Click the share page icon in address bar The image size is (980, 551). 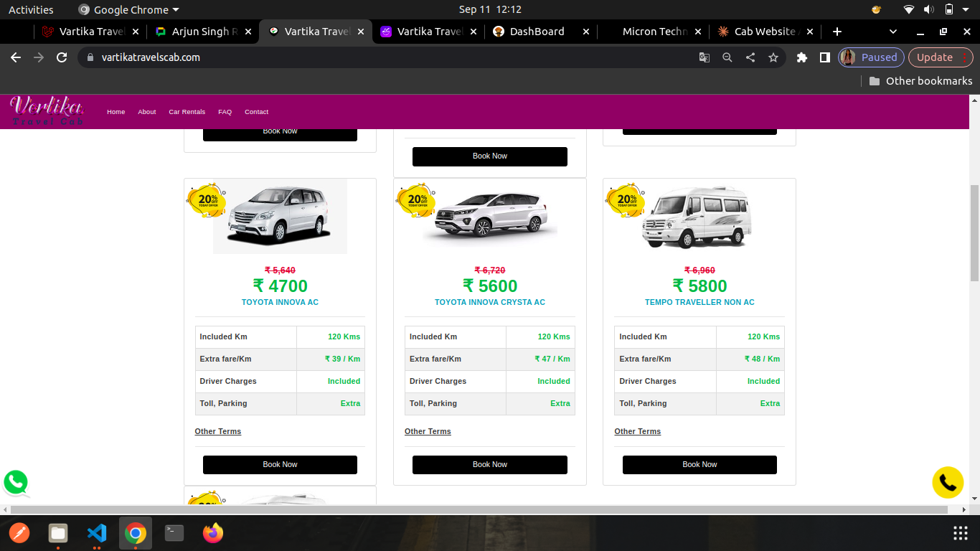(750, 57)
